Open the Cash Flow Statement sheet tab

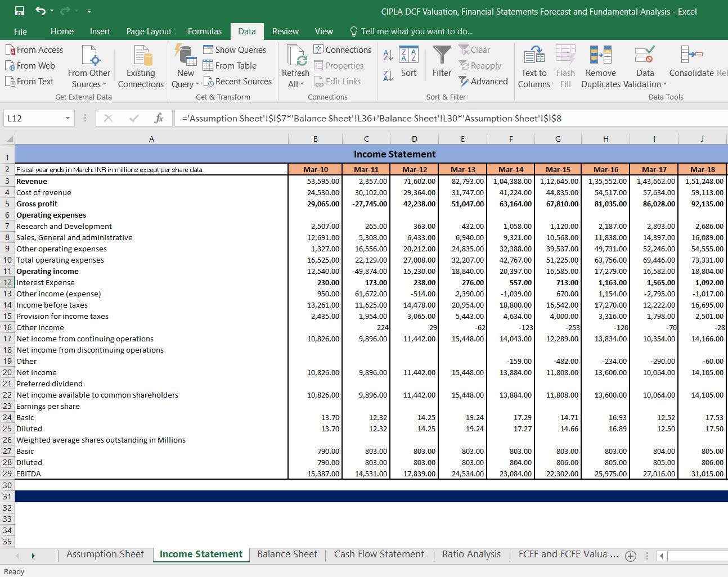click(379, 554)
